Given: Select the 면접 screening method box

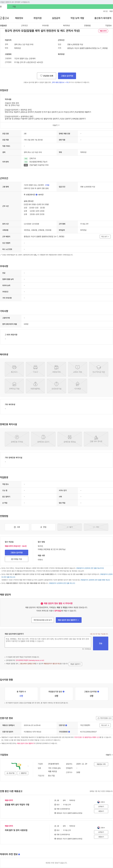Looking at the screenshot, I should (43, 527).
